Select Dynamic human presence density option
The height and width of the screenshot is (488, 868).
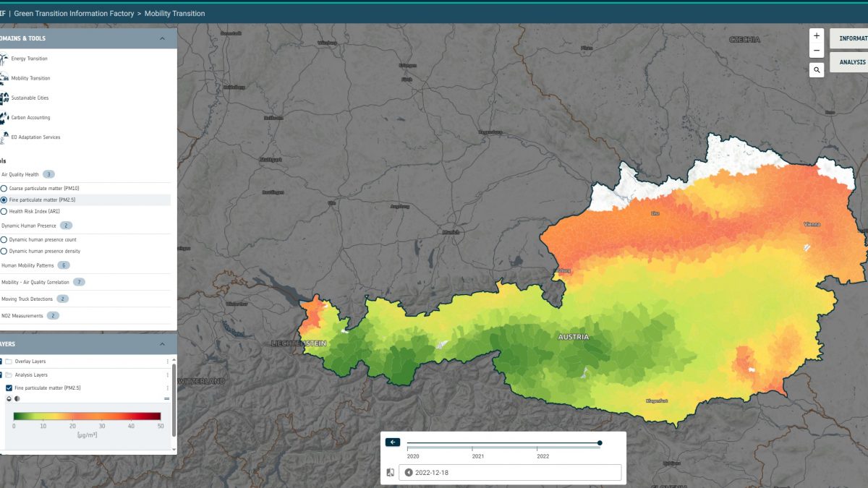pyautogui.click(x=4, y=252)
